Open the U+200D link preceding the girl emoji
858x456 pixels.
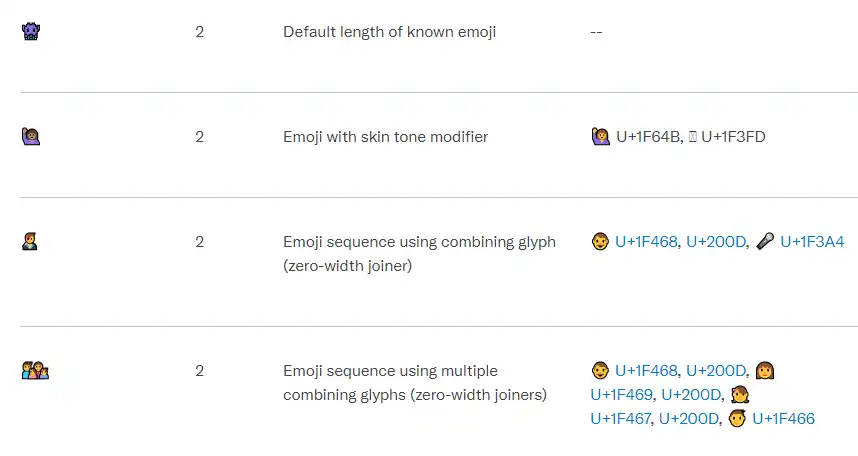pyautogui.click(x=691, y=395)
